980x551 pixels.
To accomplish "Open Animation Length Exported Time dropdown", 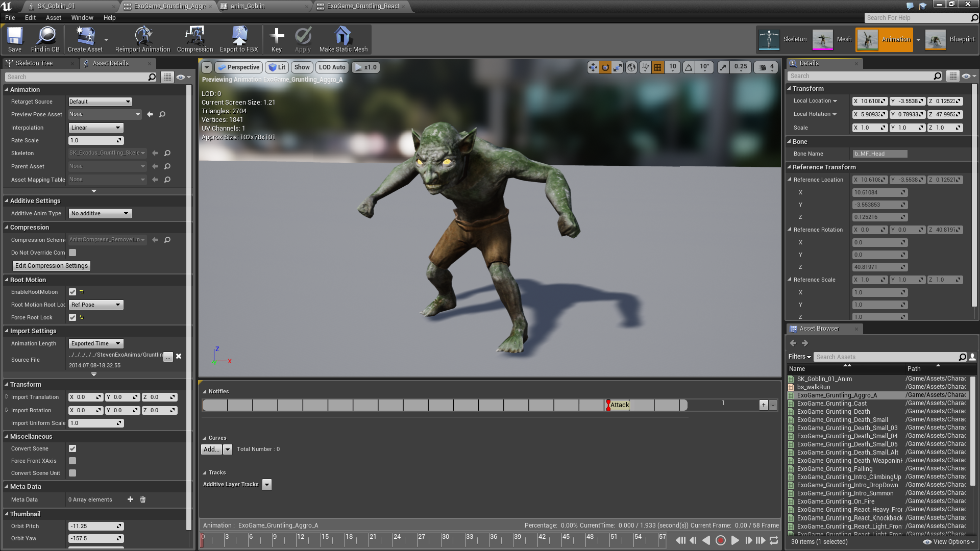I will click(96, 343).
